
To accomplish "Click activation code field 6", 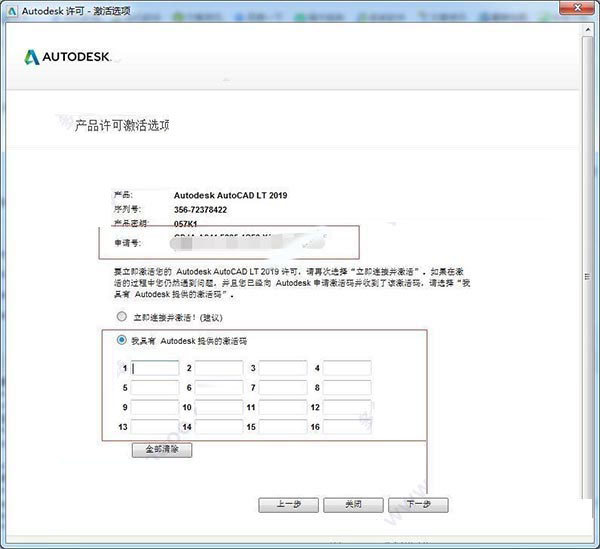I will 219,388.
